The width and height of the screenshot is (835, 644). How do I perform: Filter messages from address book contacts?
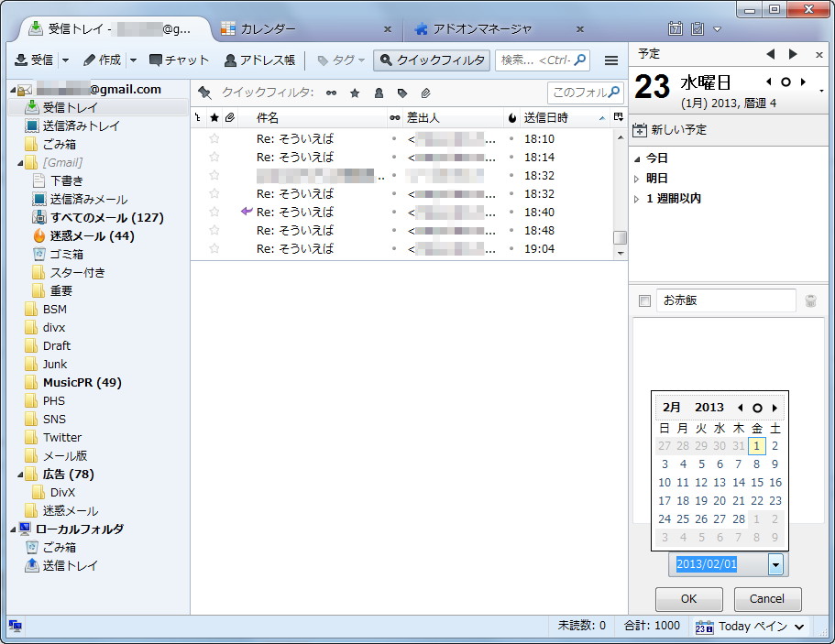(x=379, y=90)
